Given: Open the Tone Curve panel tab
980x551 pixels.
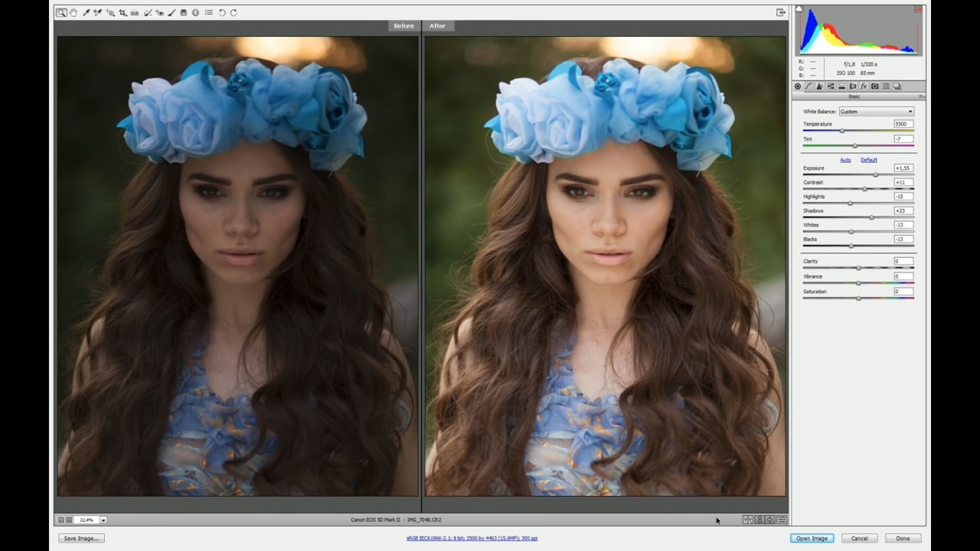Looking at the screenshot, I should [808, 86].
